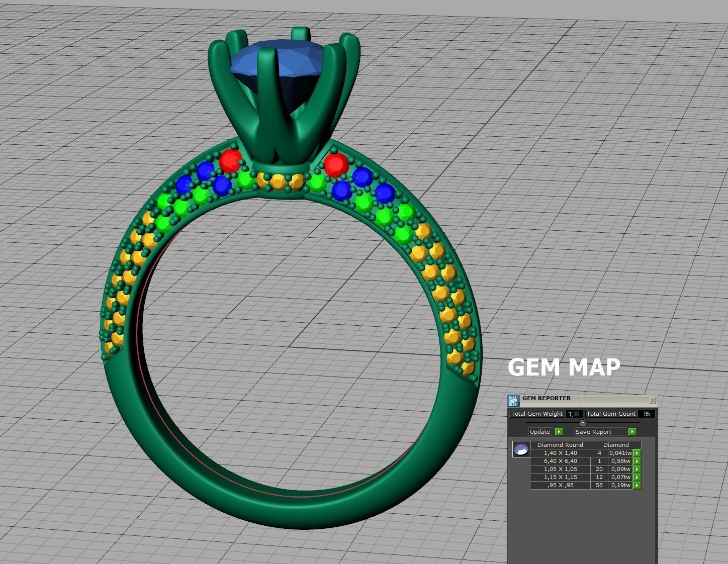Viewport: 728px width, 564px height.
Task: Click the quantity cell showing 12
Action: click(599, 477)
